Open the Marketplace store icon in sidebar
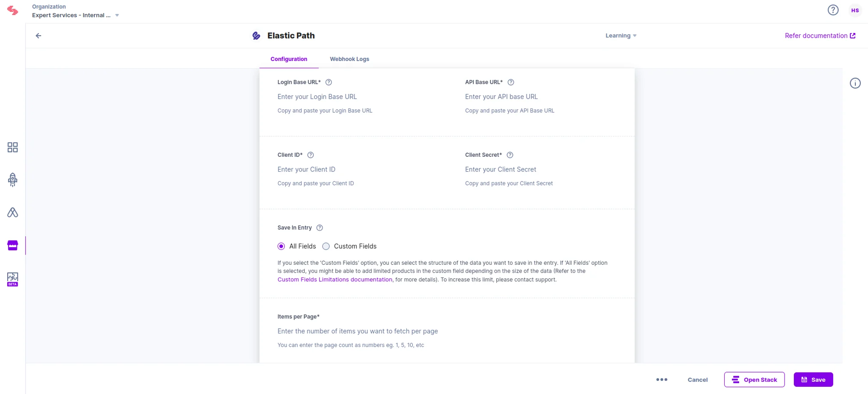The width and height of the screenshot is (868, 394). (13, 245)
